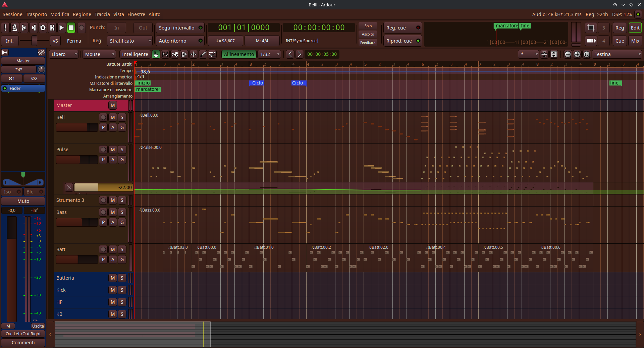Click the crop/selection icon near Reg button
The image size is (644, 348).
(591, 28)
